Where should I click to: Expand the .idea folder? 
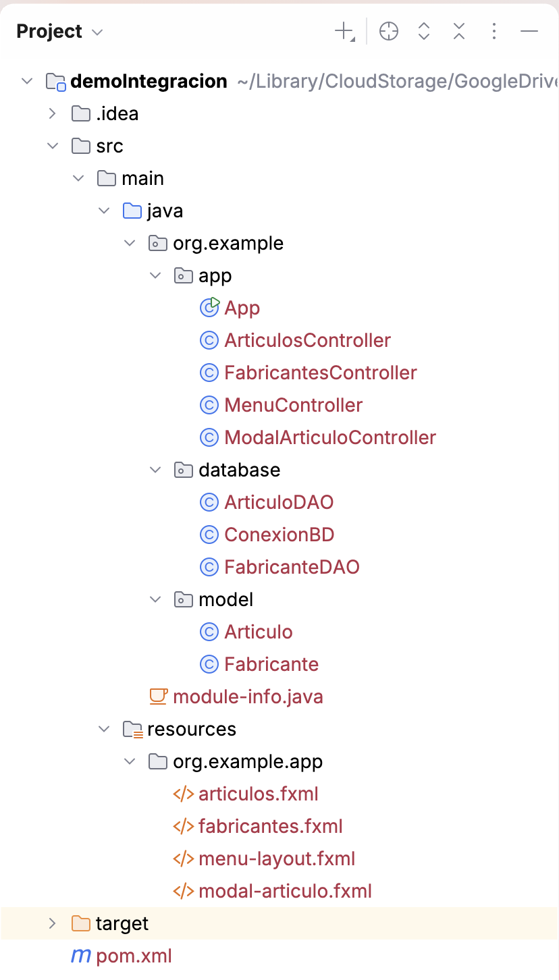point(53,113)
